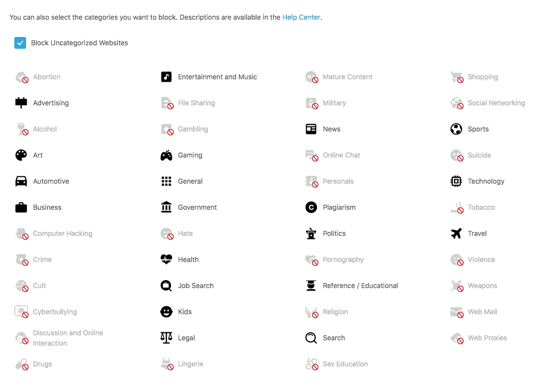
Task: Click the Legal scales icon
Action: [166, 337]
